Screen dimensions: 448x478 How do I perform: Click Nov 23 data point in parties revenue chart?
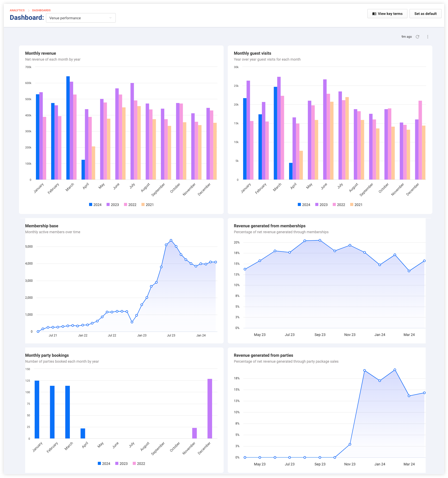350,444
